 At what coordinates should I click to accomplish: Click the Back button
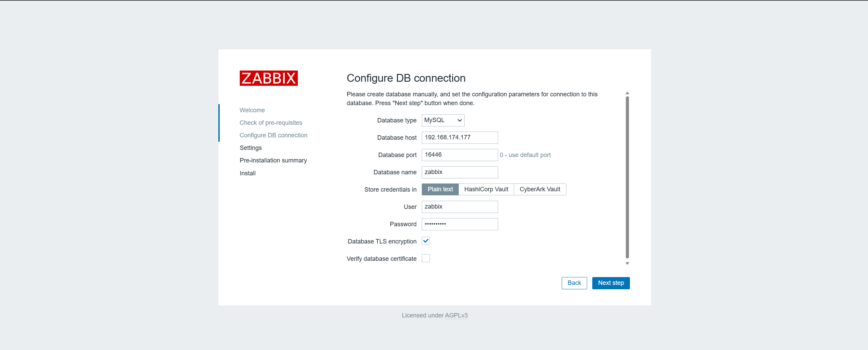click(x=574, y=283)
